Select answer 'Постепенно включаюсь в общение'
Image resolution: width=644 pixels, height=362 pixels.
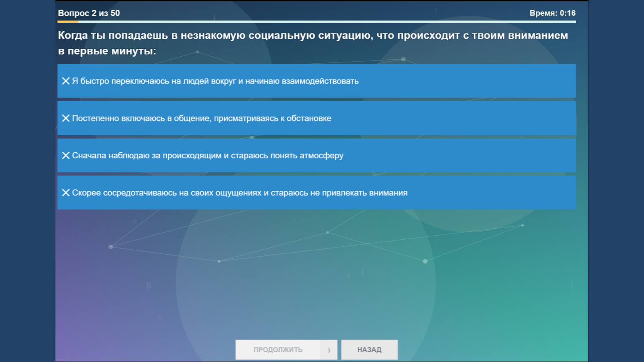(x=316, y=118)
